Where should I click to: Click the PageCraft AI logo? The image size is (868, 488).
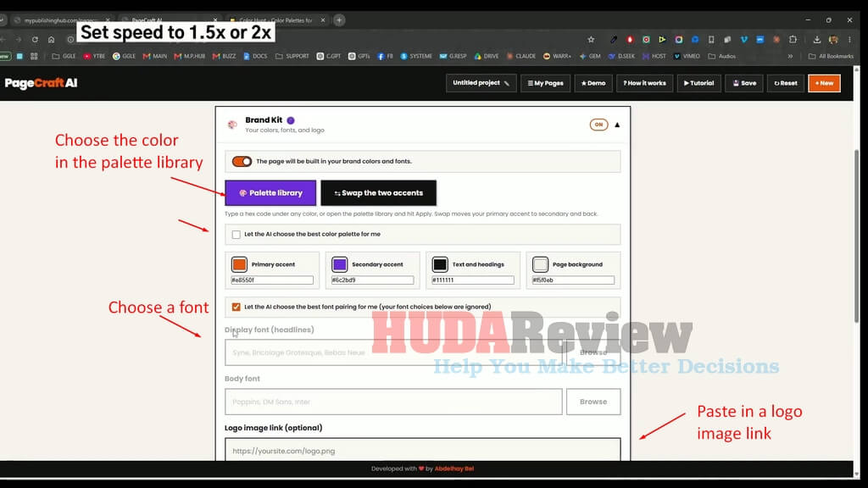pyautogui.click(x=41, y=83)
